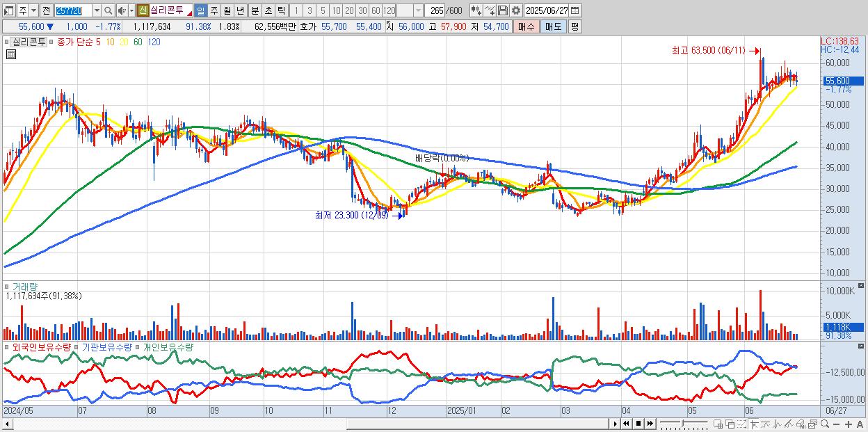Click the calendar icon next to date
The height and width of the screenshot is (432, 868).
(574, 10)
